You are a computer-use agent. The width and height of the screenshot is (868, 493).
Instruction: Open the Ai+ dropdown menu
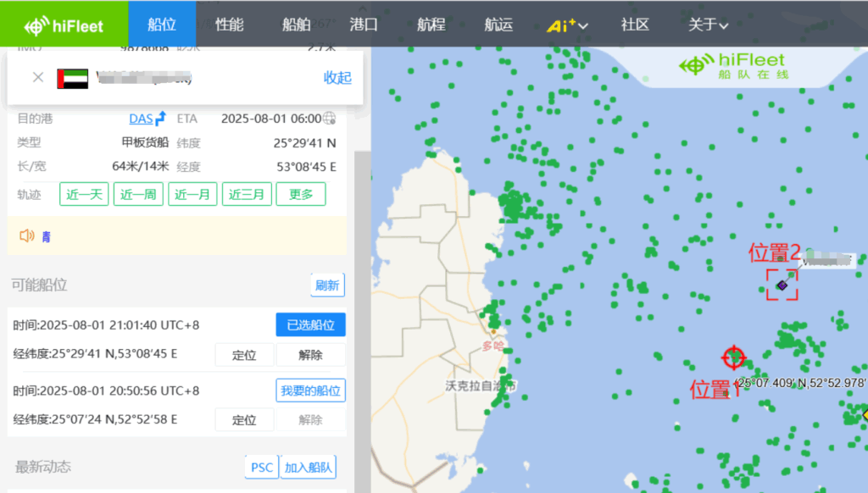(x=567, y=25)
